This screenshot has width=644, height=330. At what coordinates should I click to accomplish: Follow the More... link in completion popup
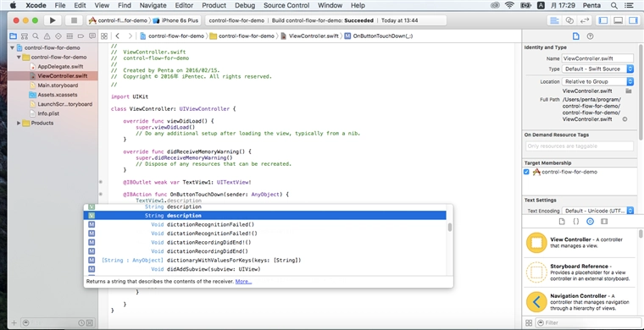point(243,282)
